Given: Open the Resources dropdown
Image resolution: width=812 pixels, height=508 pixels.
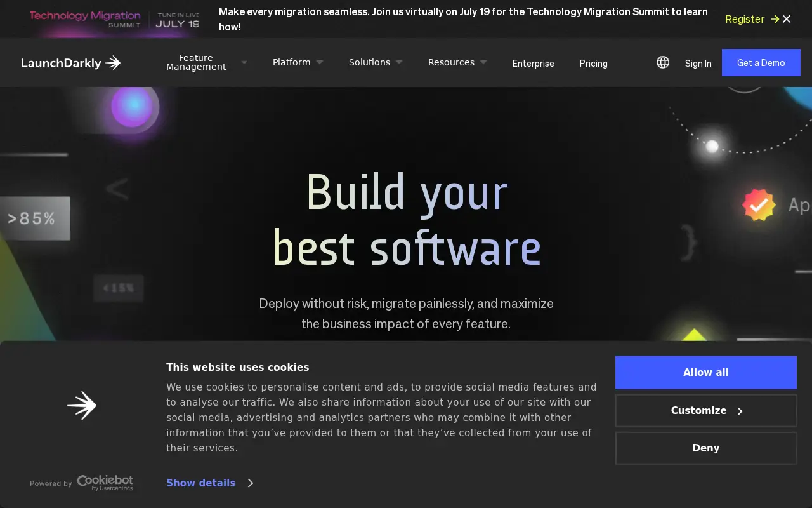Looking at the screenshot, I should click(457, 62).
